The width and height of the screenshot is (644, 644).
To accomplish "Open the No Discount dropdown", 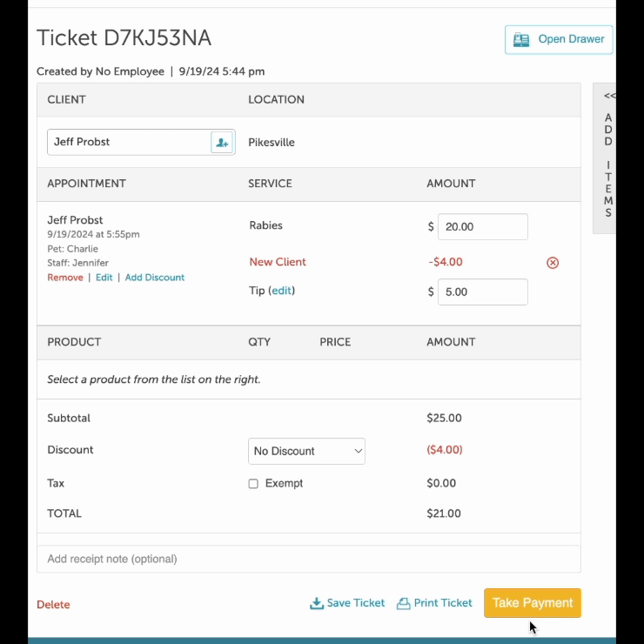I will [x=306, y=451].
